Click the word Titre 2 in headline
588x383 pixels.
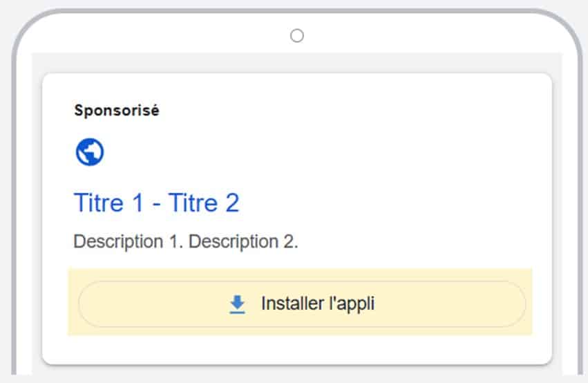click(204, 203)
